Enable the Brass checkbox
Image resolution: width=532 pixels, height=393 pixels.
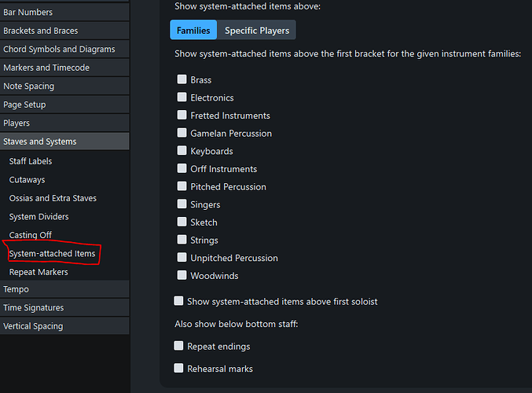click(x=182, y=79)
